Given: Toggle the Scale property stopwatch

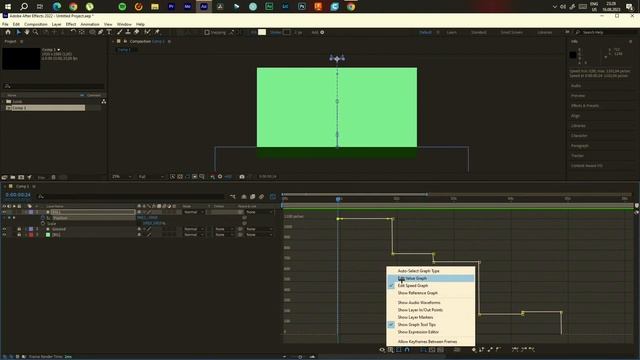Looking at the screenshot, I should 43,223.
